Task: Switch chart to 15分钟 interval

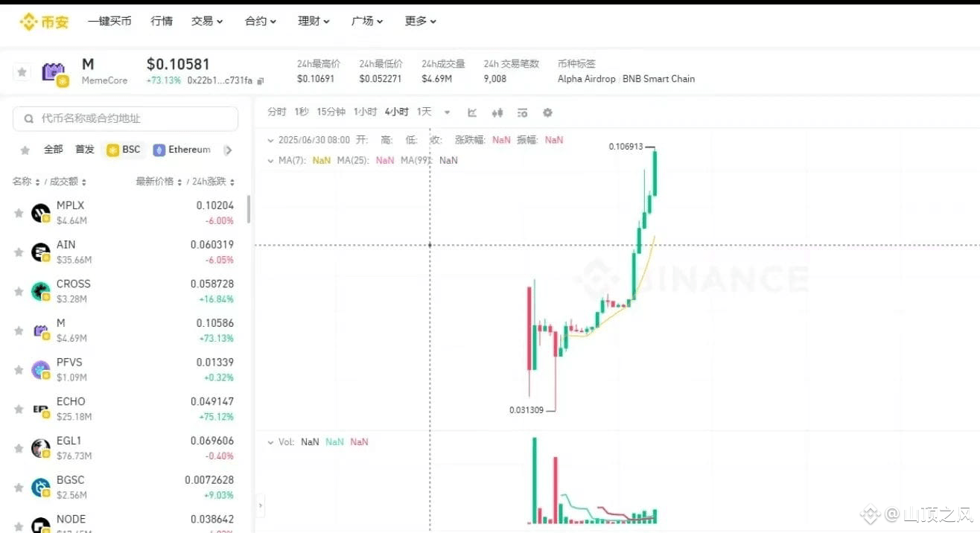Action: click(x=331, y=112)
